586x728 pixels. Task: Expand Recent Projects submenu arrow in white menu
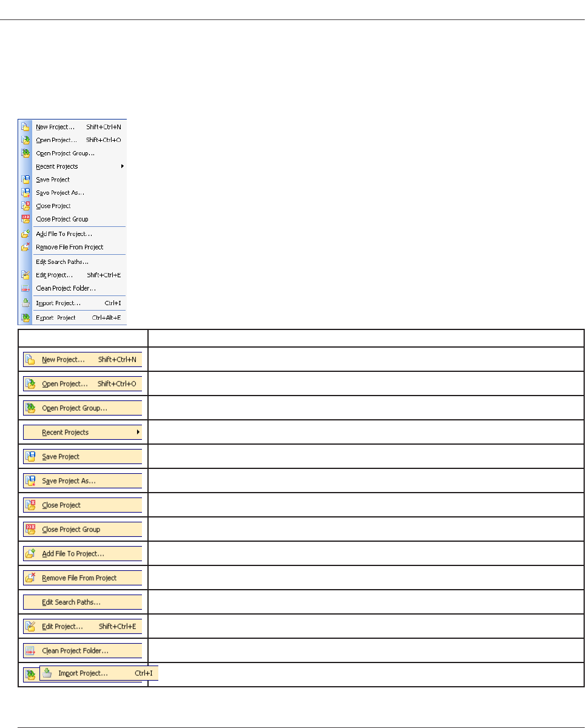[123, 166]
